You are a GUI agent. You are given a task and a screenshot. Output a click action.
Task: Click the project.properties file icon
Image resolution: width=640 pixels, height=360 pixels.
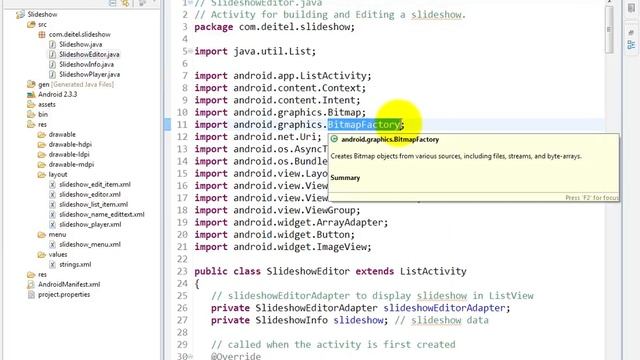click(31, 294)
